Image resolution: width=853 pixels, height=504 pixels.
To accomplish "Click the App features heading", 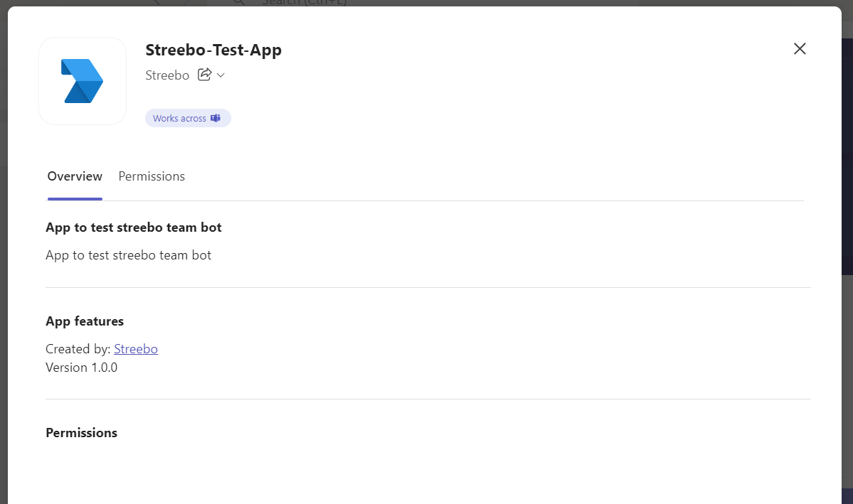I will 85,321.
